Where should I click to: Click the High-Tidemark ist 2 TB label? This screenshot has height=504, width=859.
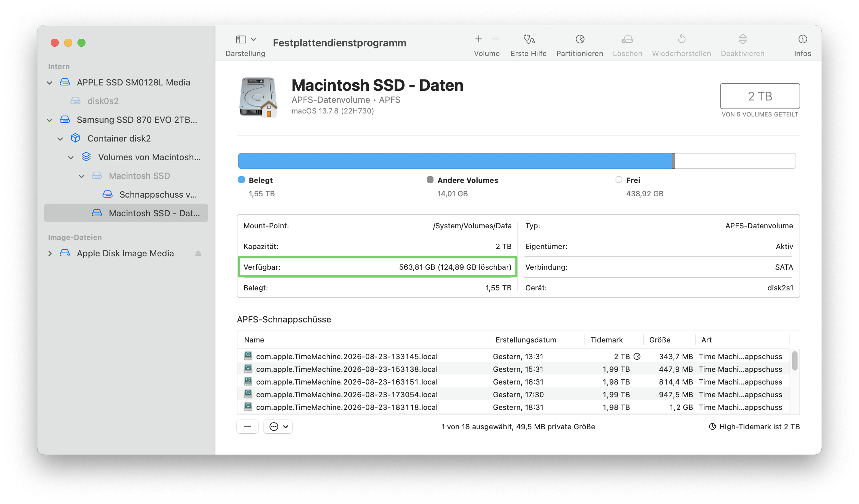pos(759,427)
